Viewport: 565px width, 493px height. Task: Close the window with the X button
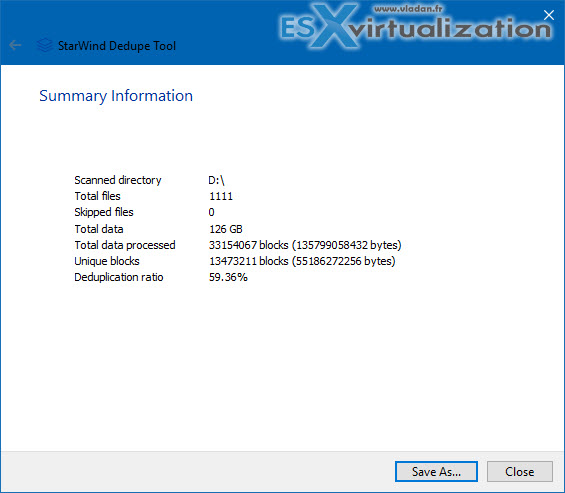click(x=548, y=15)
